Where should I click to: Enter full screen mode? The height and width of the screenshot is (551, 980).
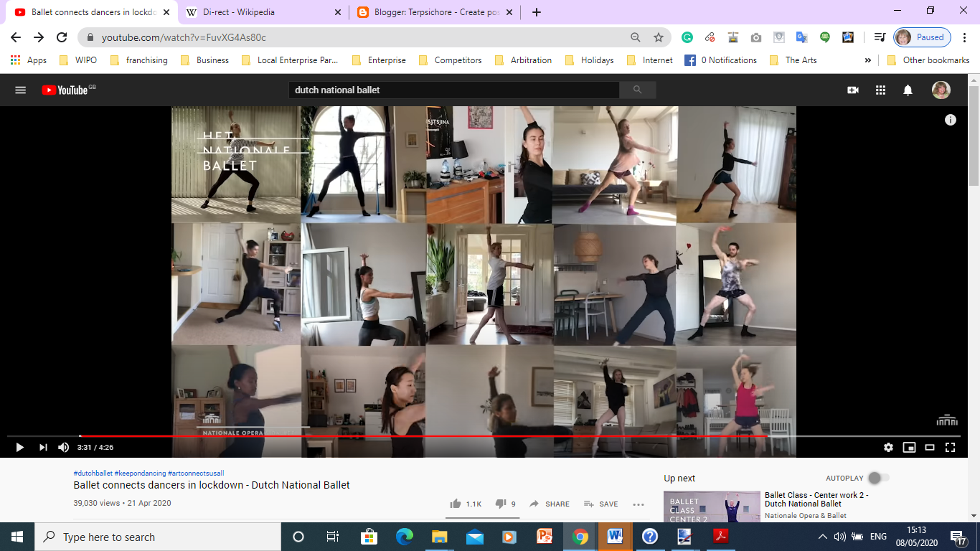click(x=950, y=447)
